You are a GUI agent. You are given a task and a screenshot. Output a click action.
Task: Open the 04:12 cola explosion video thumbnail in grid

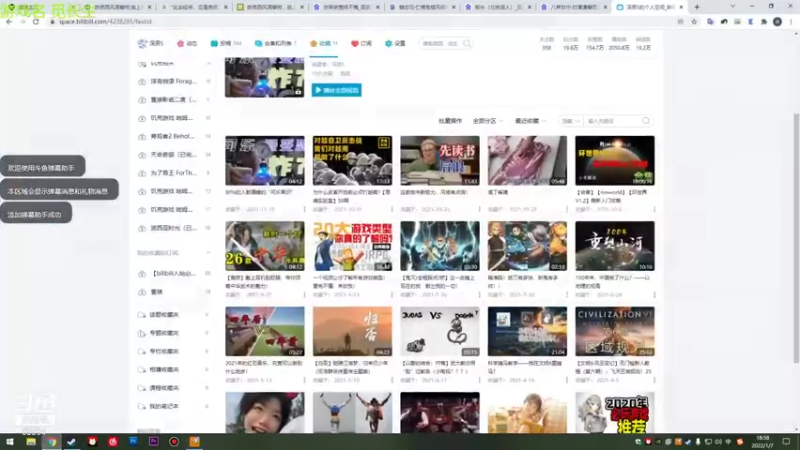pos(265,160)
